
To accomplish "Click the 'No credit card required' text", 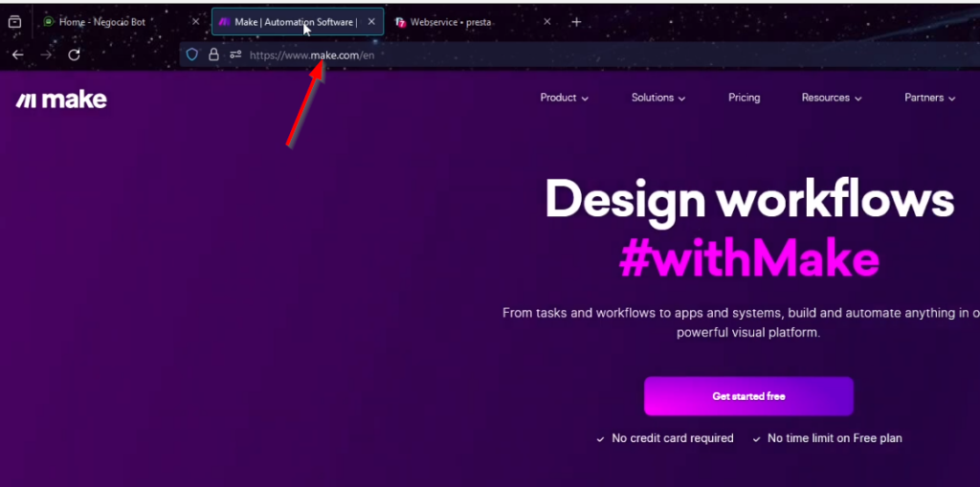I will (673, 438).
